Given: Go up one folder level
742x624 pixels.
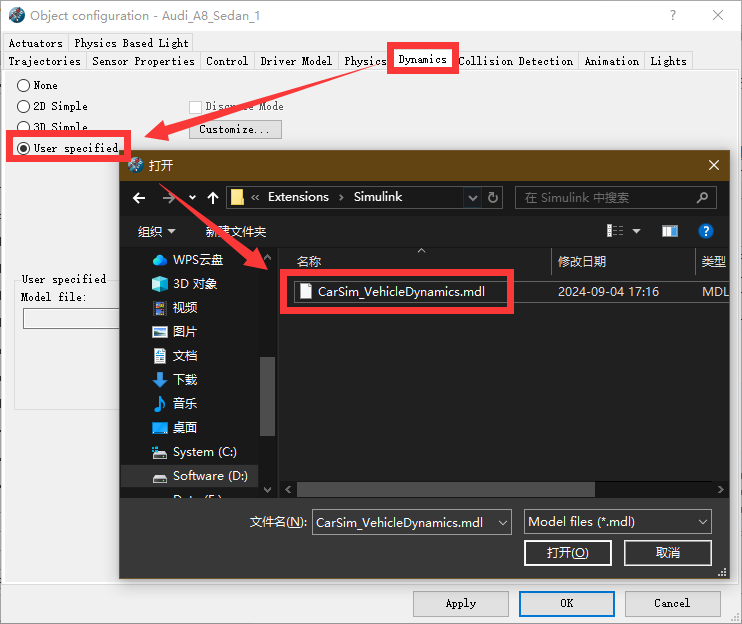Looking at the screenshot, I should point(213,198).
